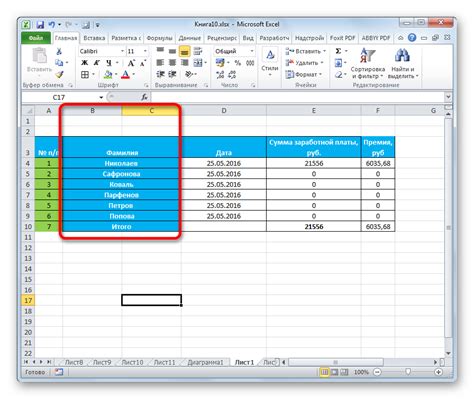Click the AutoSum sigma icon
Viewport: 474px width, 399px height.
click(x=338, y=51)
